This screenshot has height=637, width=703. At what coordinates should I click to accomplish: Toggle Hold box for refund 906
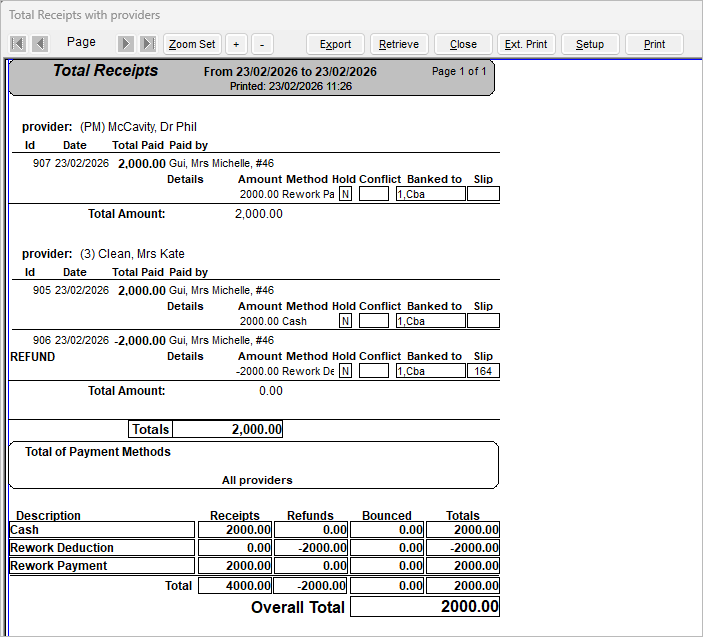coord(345,371)
